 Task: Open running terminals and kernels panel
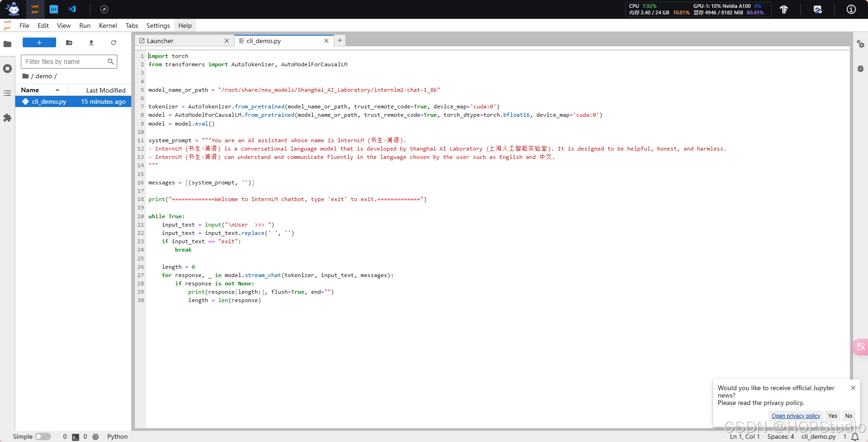7,69
